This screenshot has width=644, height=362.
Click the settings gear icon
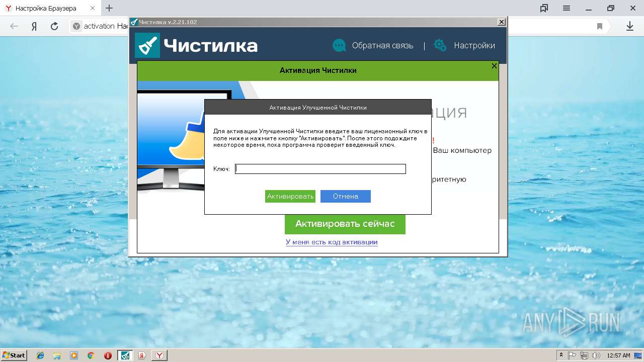coord(440,45)
